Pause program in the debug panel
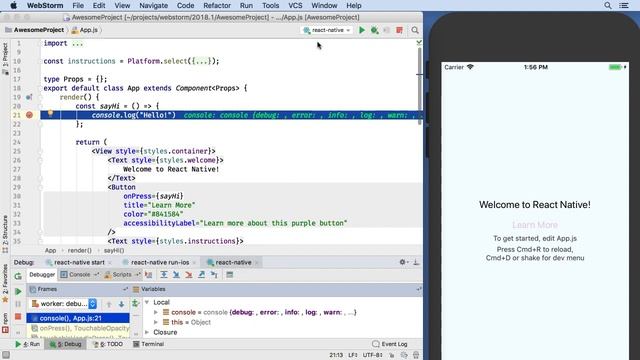This screenshot has width=640, height=360. click(x=18, y=304)
